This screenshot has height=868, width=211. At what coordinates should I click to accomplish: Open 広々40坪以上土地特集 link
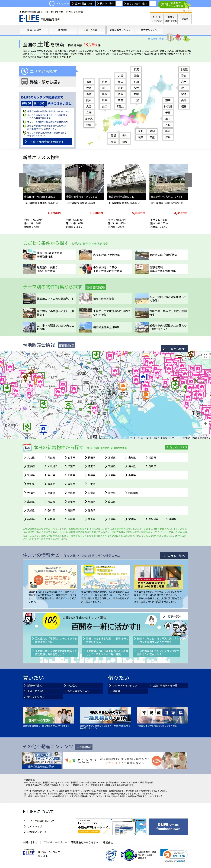(105, 255)
